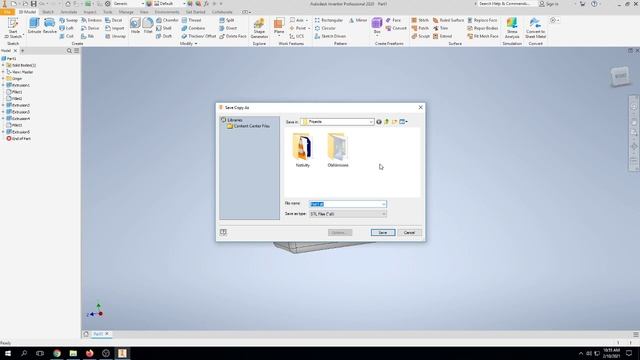Create new folder in Save dialog
640x360 pixels.
(394, 122)
